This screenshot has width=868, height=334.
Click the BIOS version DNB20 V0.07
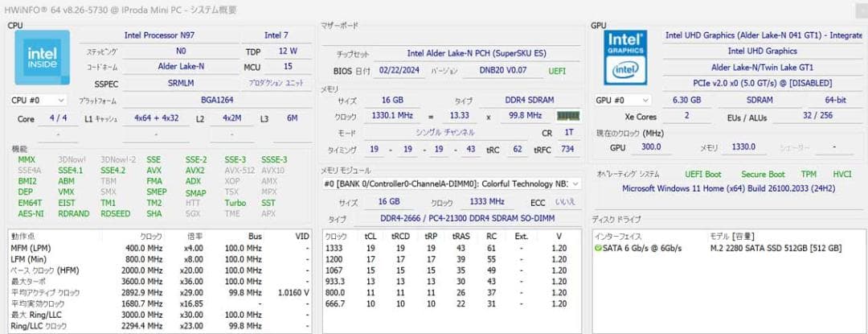(x=503, y=71)
